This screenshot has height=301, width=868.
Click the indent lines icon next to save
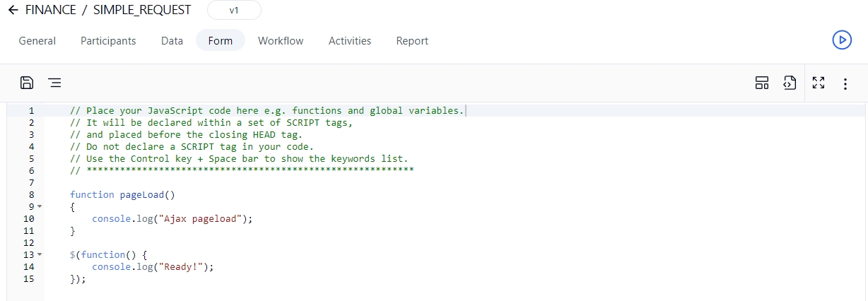[54, 83]
